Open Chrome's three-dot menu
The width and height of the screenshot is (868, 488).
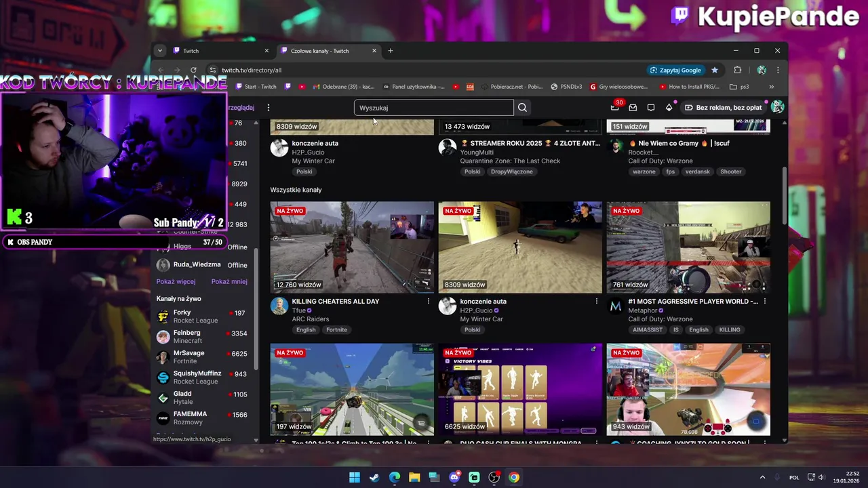(x=778, y=70)
